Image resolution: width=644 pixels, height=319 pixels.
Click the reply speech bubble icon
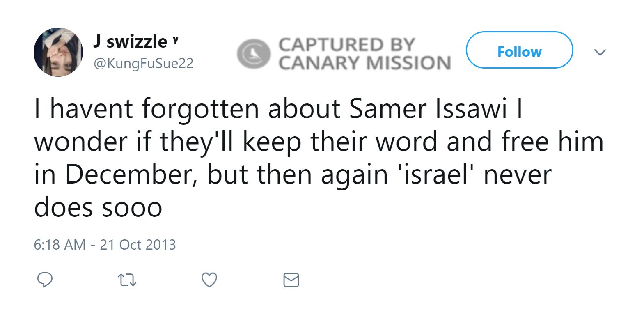point(45,280)
